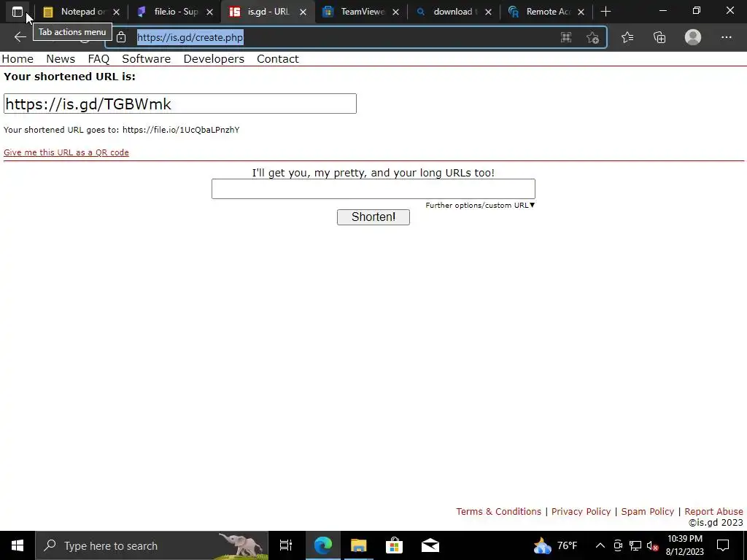The image size is (747, 560).
Task: Open the clock showing 10:39 PM
Action: (684, 545)
